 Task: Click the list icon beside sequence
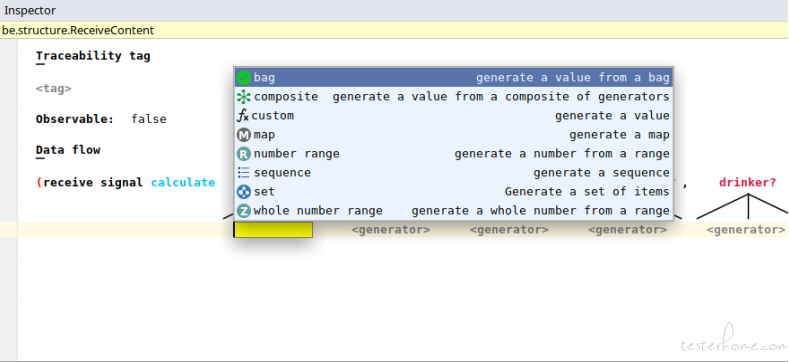tap(244, 173)
